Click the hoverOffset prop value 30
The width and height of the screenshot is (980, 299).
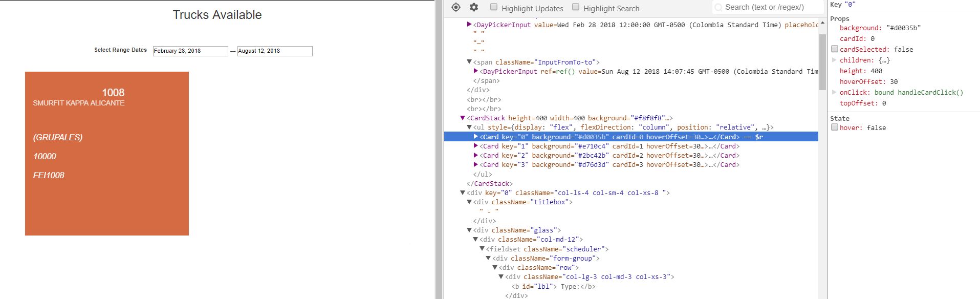coord(894,81)
